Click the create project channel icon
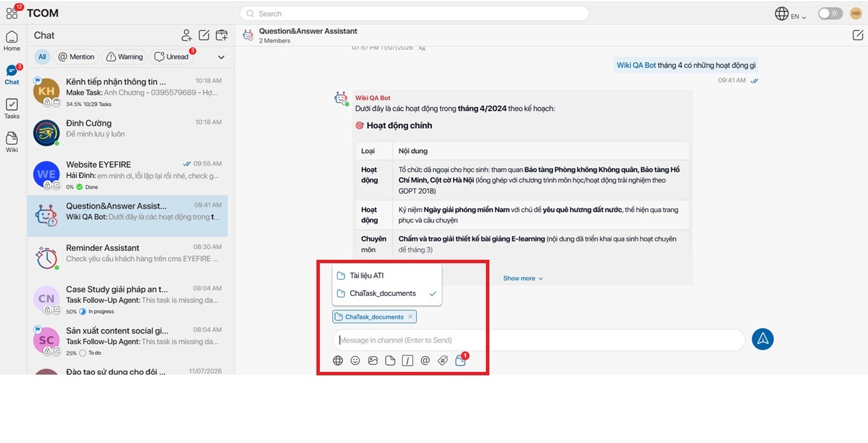This screenshot has width=868, height=443. coord(221,36)
